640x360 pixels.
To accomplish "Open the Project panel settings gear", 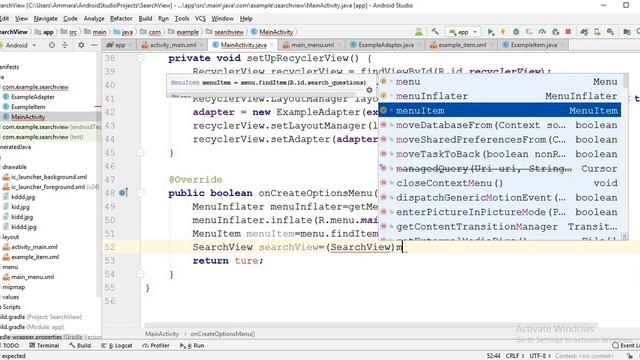I will 81,45.
